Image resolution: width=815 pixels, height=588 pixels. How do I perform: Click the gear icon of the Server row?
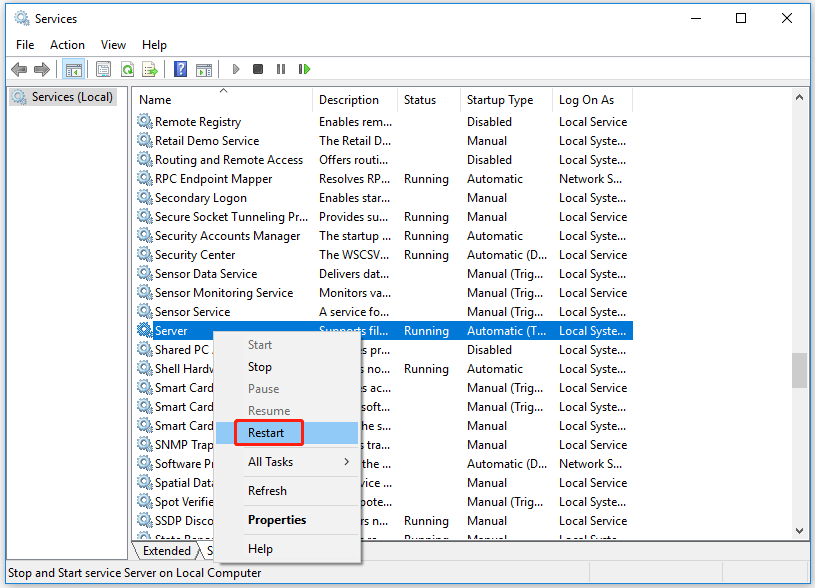144,330
